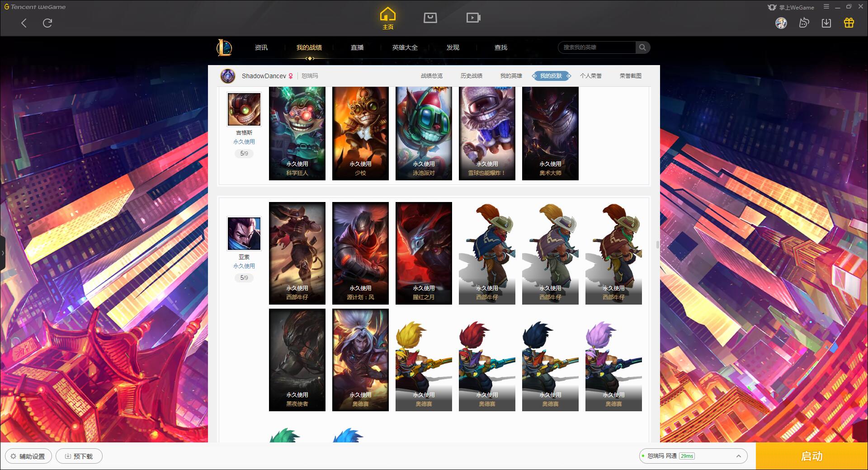Switch to the 历史战绩 tab

pyautogui.click(x=472, y=76)
